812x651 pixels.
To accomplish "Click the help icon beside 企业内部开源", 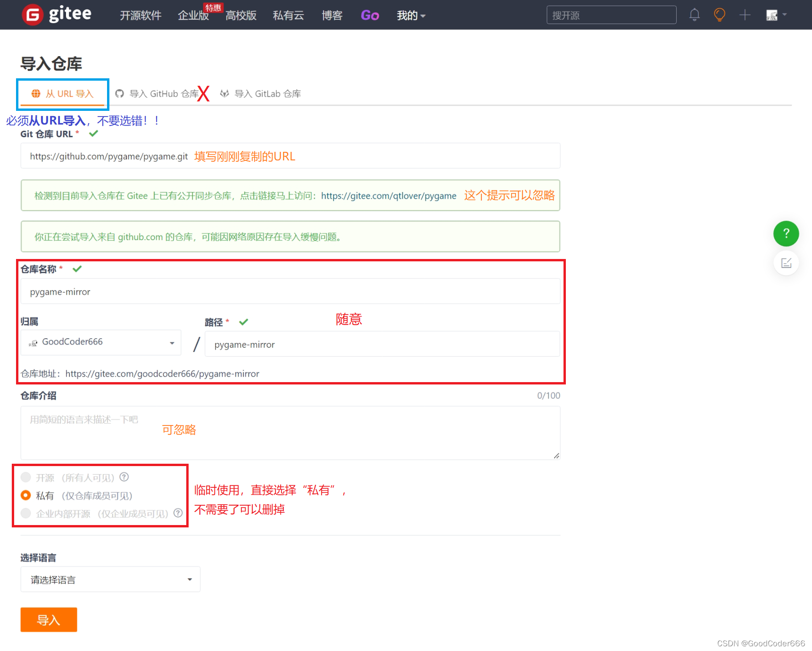I will tap(178, 513).
